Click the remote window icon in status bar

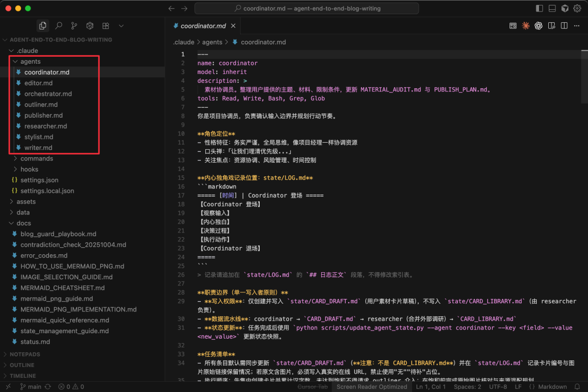[x=8, y=387]
